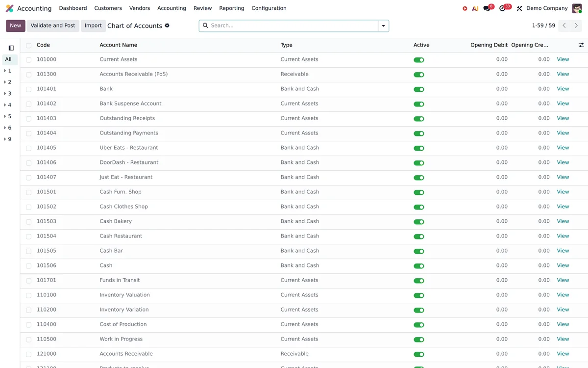Click the 121000 code cell
This screenshot has width=588, height=368.
pyautogui.click(x=47, y=354)
